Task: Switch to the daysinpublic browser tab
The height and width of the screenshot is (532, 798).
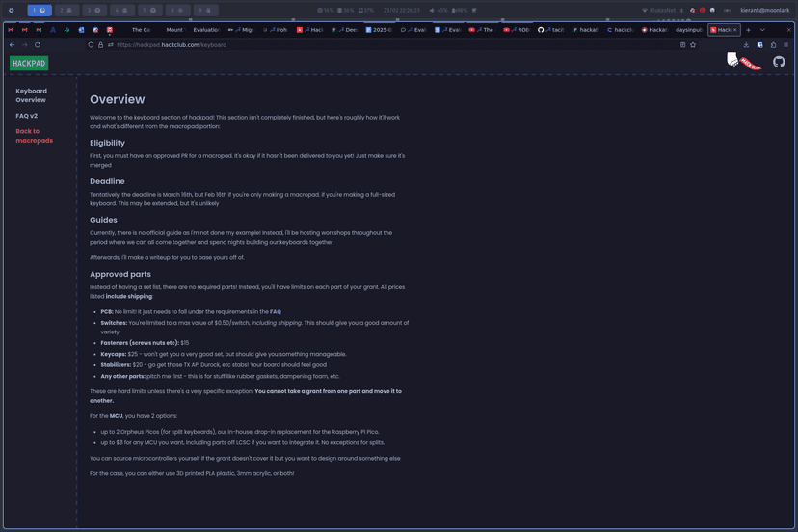Action: pos(689,30)
